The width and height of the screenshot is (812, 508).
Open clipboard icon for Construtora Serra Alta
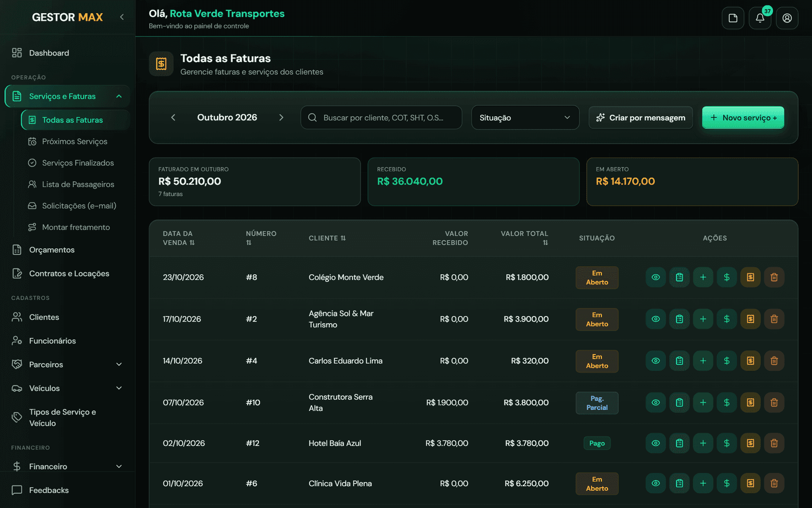point(679,402)
